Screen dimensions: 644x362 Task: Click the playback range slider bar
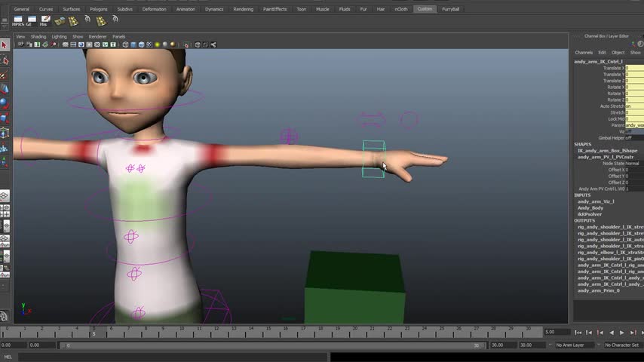coord(273,345)
